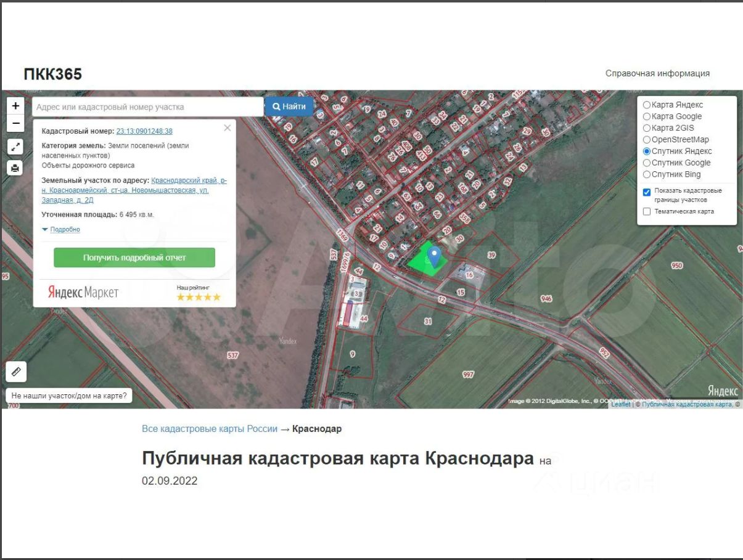Viewport: 743px width, 560px height.
Task: Open the Краснодарский край address link
Action: [x=134, y=190]
